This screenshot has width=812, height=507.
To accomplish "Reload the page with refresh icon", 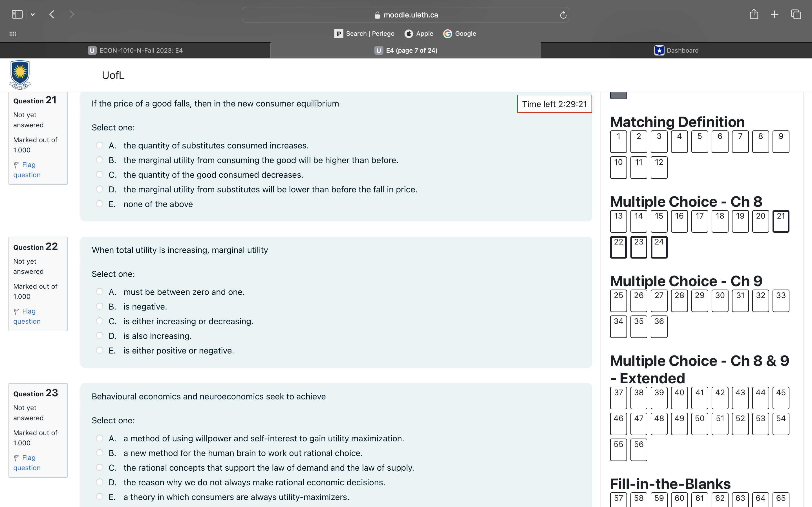I will click(563, 15).
